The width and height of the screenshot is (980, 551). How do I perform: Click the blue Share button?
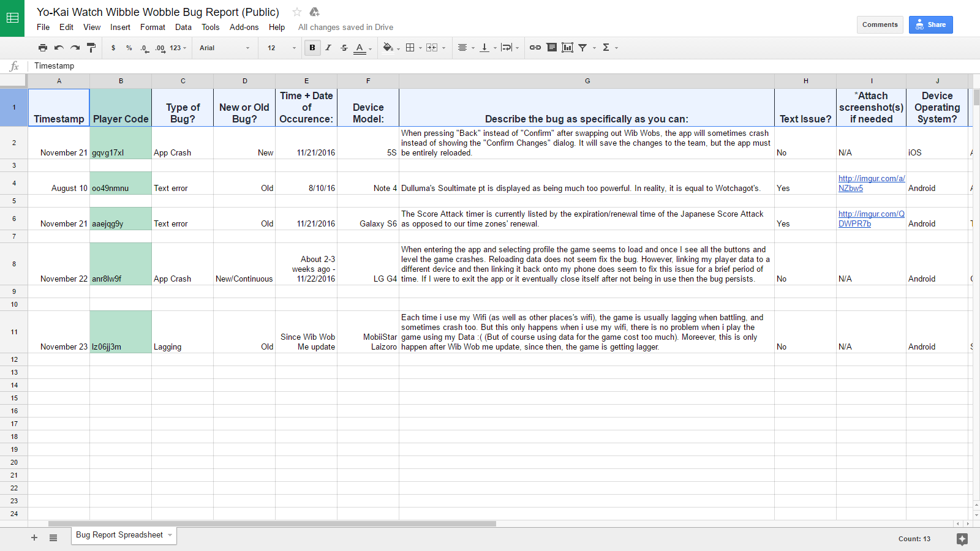click(x=930, y=24)
